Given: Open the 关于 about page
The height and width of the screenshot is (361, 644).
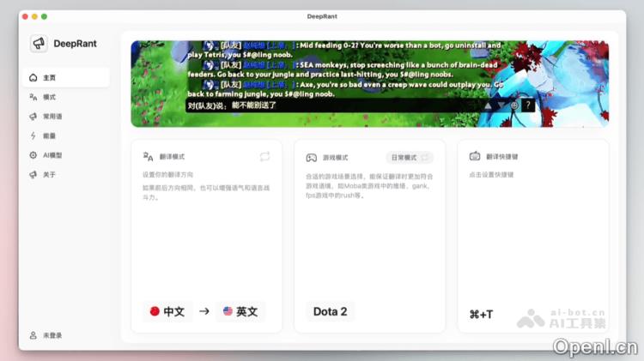Looking at the screenshot, I should pos(49,175).
